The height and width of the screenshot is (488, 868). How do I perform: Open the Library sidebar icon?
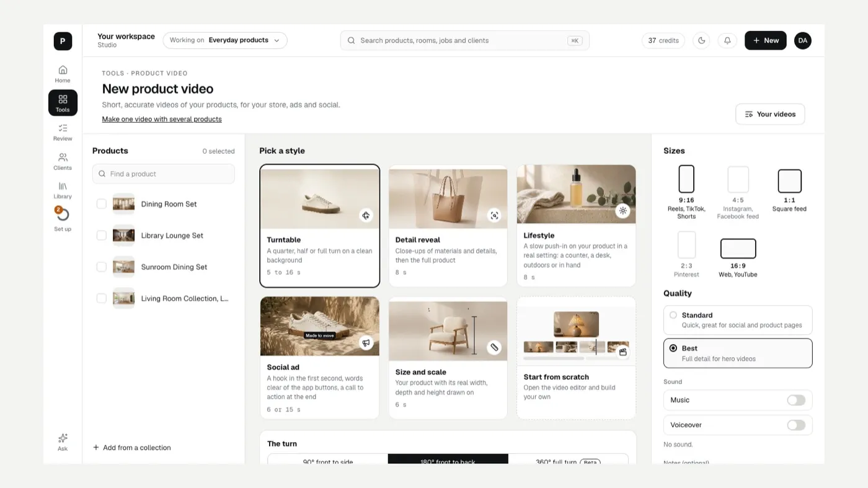point(63,190)
